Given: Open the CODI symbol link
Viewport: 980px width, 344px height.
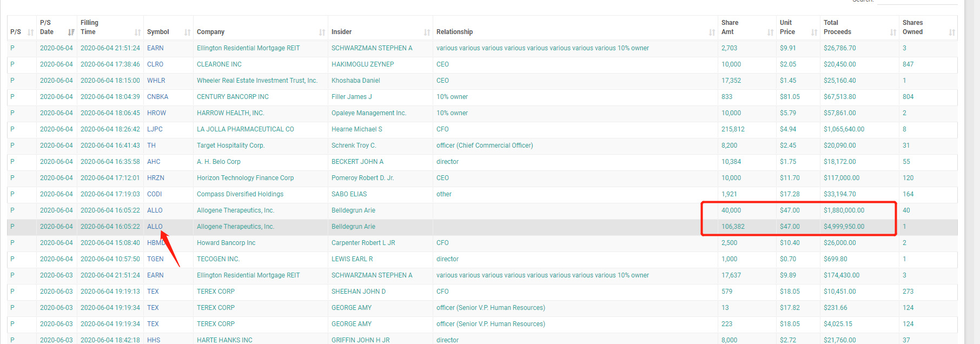Looking at the screenshot, I should pyautogui.click(x=155, y=194).
